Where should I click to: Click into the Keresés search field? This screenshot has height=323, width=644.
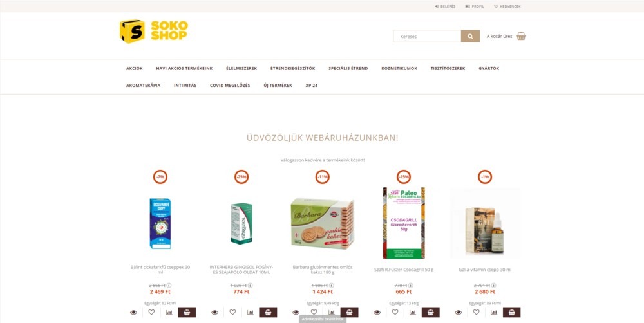click(x=427, y=36)
